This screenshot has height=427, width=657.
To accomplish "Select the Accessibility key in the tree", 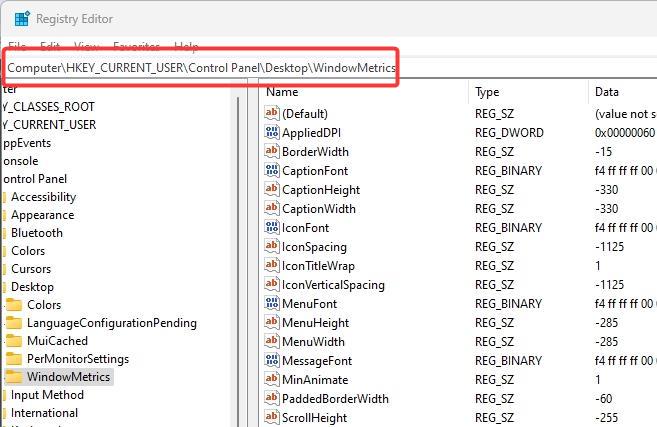I will pyautogui.click(x=44, y=197).
